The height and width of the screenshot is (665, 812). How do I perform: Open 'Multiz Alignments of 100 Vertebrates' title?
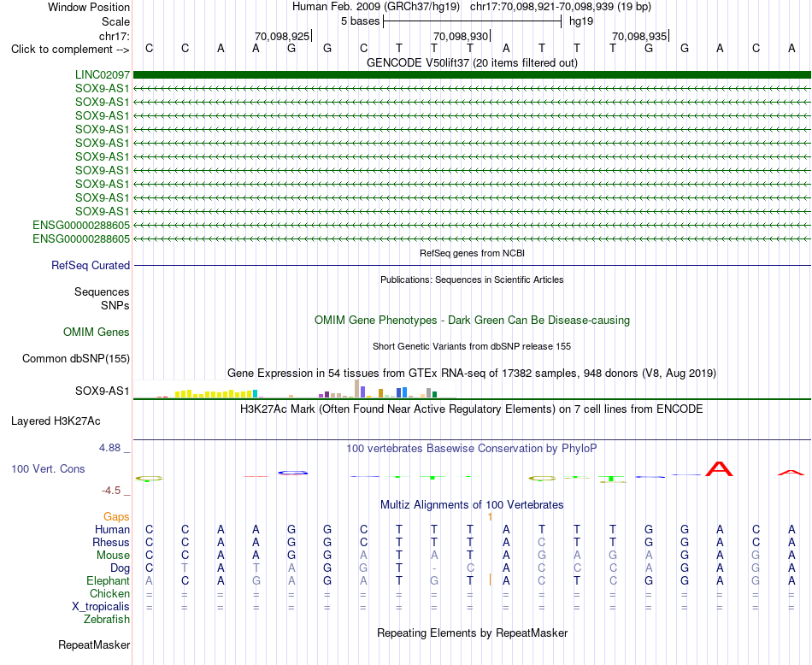472,504
